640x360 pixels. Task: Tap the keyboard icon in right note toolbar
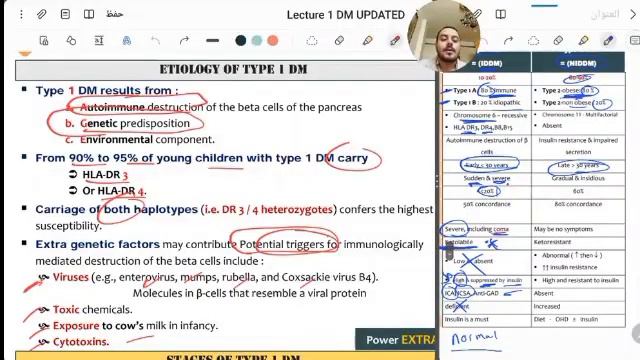click(x=635, y=41)
